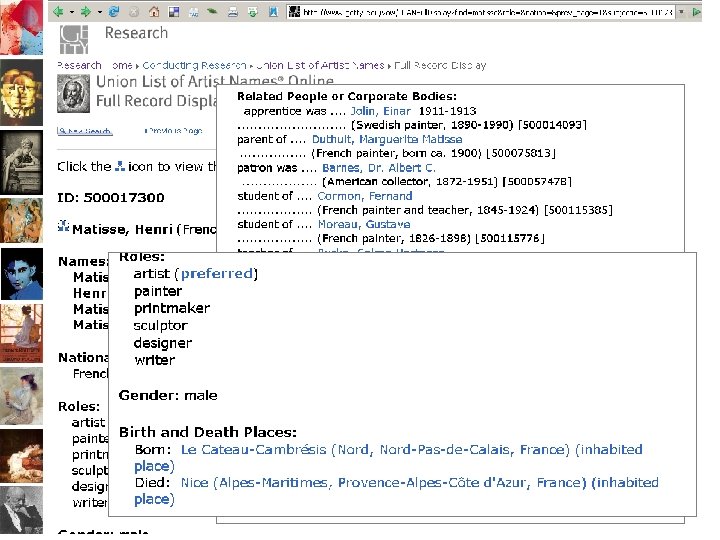Select the dark reclining figure painting thumbnail

(x=22, y=456)
